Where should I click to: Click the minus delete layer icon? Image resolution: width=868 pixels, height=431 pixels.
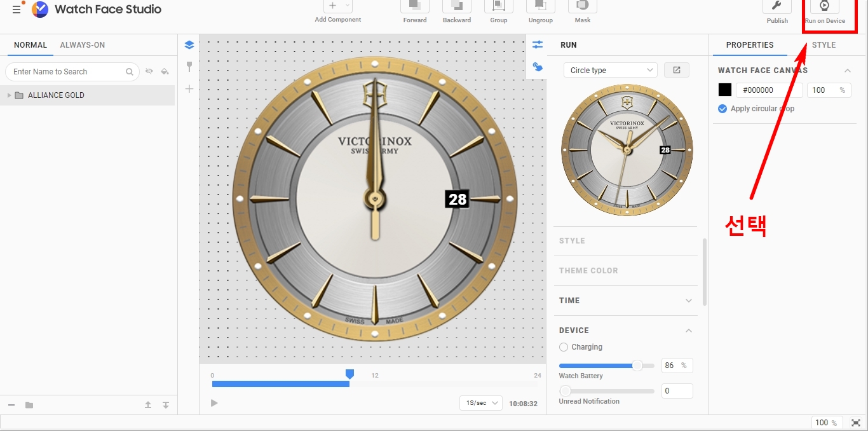tap(11, 405)
